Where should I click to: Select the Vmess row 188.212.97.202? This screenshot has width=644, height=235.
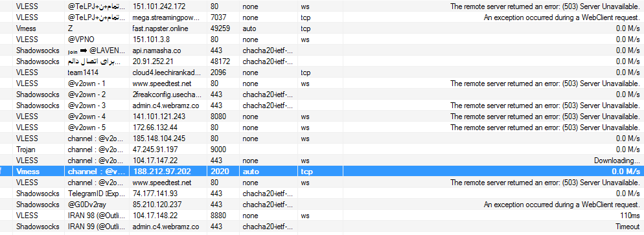click(322, 171)
